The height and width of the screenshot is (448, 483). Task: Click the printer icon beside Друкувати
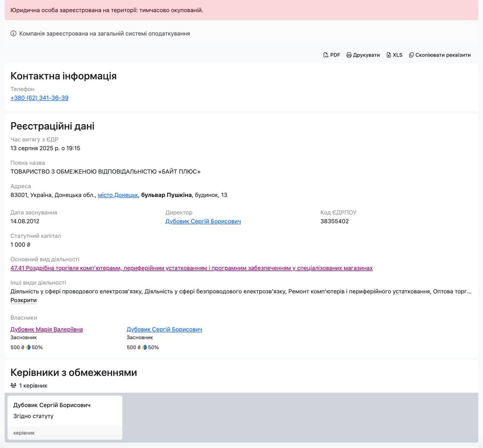(349, 55)
